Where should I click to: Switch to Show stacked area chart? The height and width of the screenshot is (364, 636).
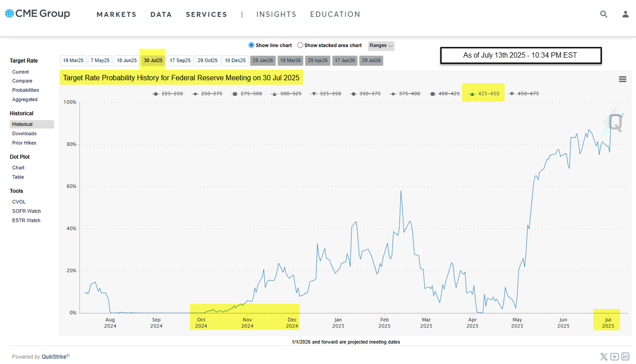[300, 45]
